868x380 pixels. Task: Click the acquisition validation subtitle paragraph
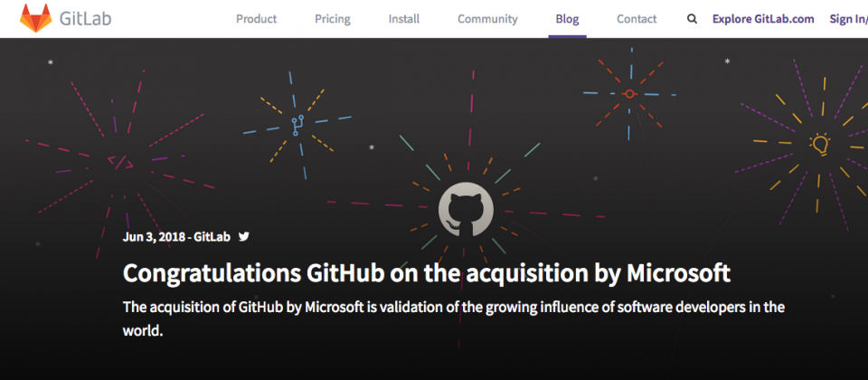(x=453, y=319)
